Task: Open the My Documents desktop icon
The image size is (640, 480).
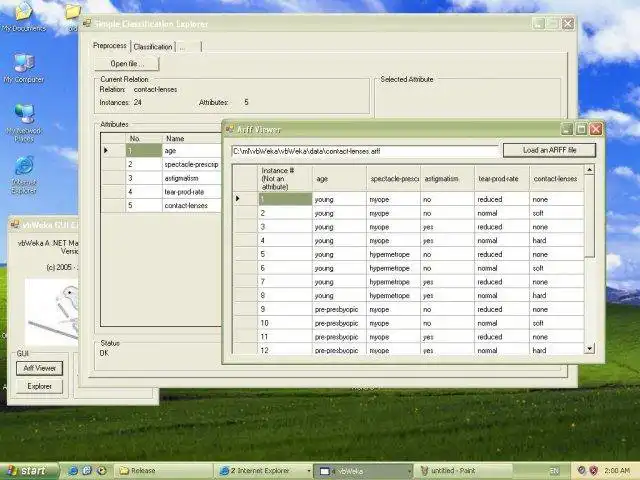Action: pos(24,16)
